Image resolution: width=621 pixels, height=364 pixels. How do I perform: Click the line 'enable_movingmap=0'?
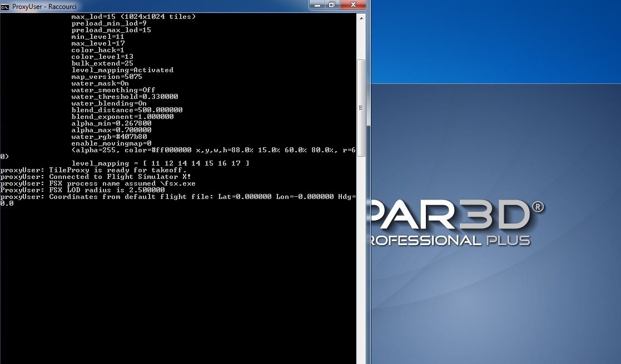pos(111,143)
